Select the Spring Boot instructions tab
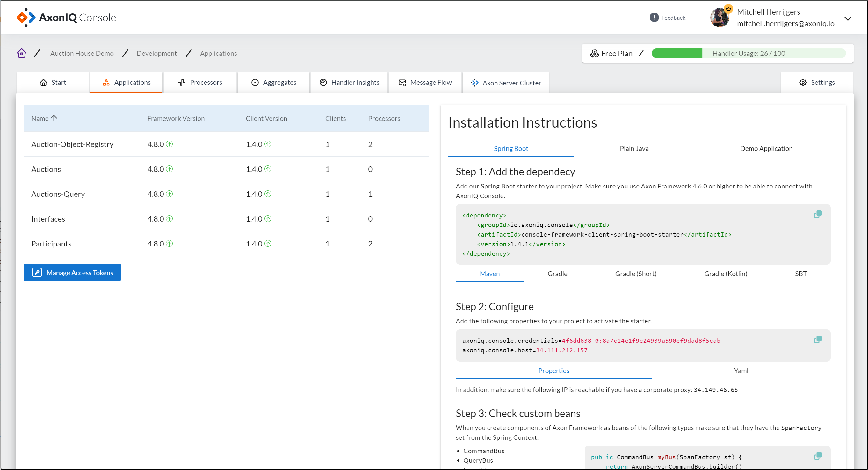The image size is (868, 470). point(511,149)
